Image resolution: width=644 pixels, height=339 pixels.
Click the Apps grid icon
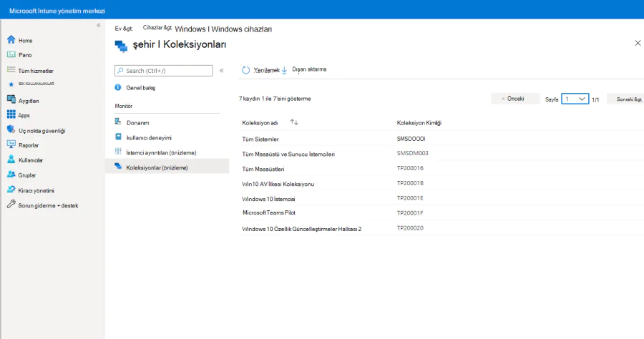click(11, 114)
